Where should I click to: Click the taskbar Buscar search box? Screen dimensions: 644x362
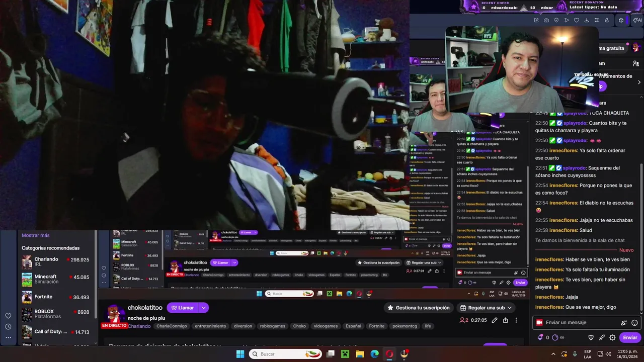tap(285, 354)
